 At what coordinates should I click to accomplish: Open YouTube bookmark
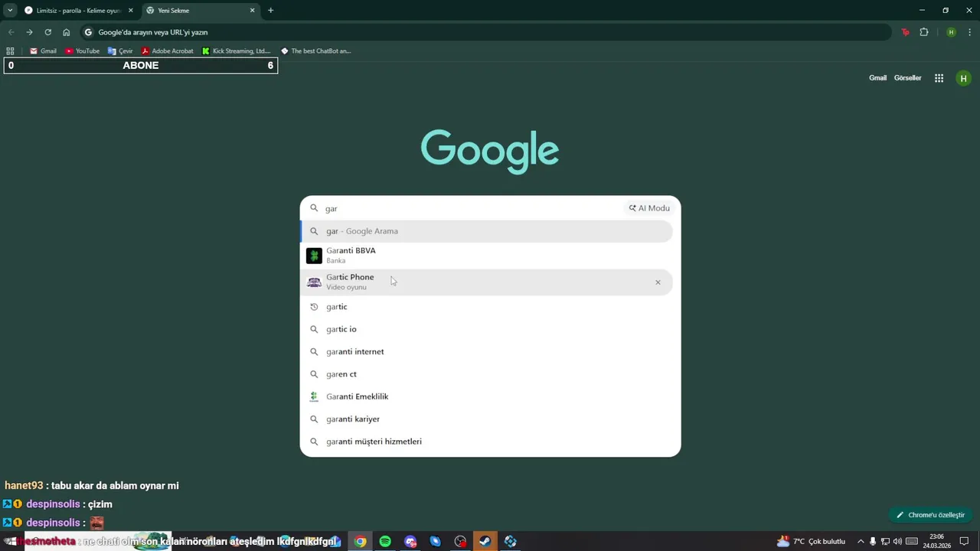click(x=82, y=51)
